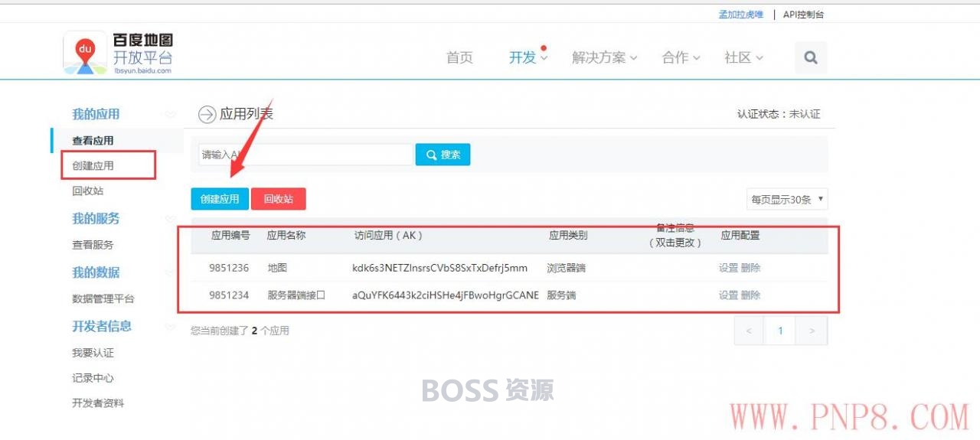This screenshot has height=440, width=980.
Task: Click 设置 for the 地图 application
Action: [x=728, y=268]
